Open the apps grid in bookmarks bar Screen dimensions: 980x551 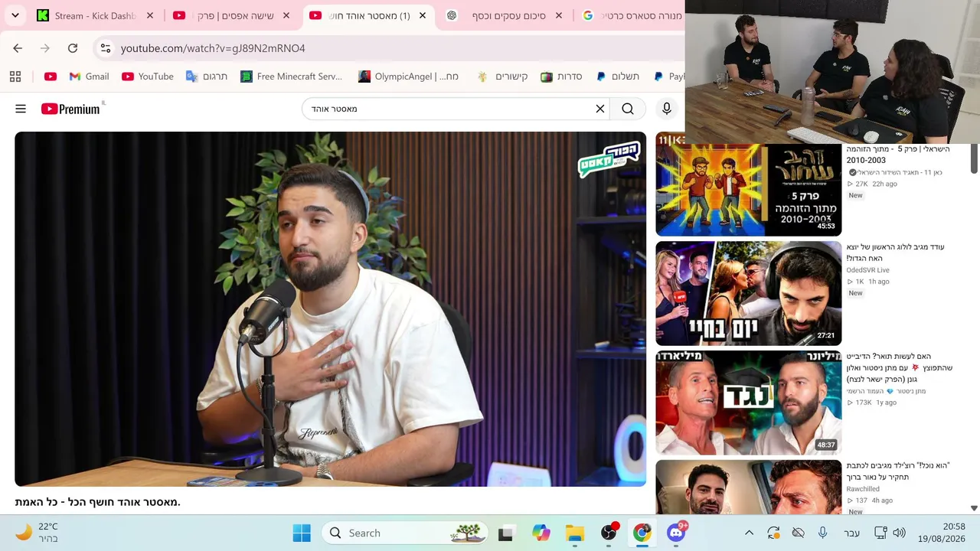click(x=15, y=77)
